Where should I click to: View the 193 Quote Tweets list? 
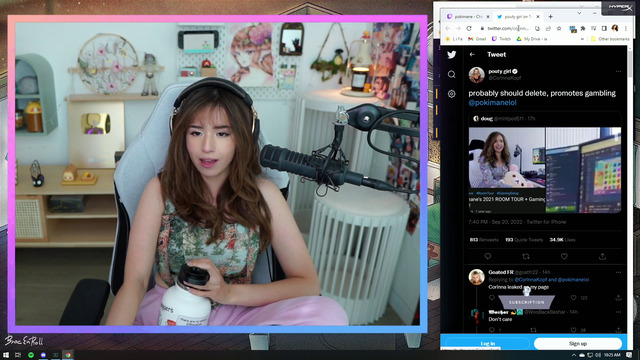coord(524,240)
